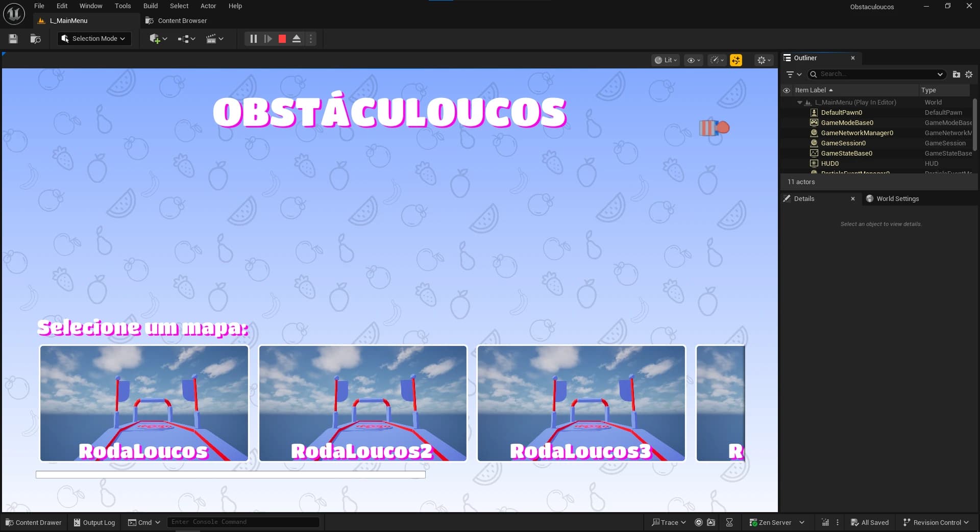Switch to the World Settings tab
Viewport: 980px width, 532px height.
click(x=897, y=199)
